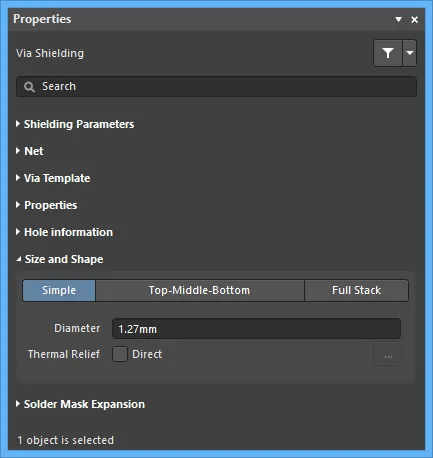The height and width of the screenshot is (458, 433).
Task: Expand the Hole information section
Action: [64, 232]
